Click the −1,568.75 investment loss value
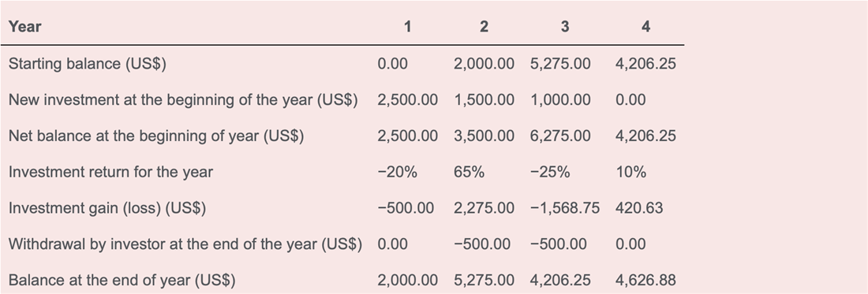The image size is (868, 294). (565, 208)
